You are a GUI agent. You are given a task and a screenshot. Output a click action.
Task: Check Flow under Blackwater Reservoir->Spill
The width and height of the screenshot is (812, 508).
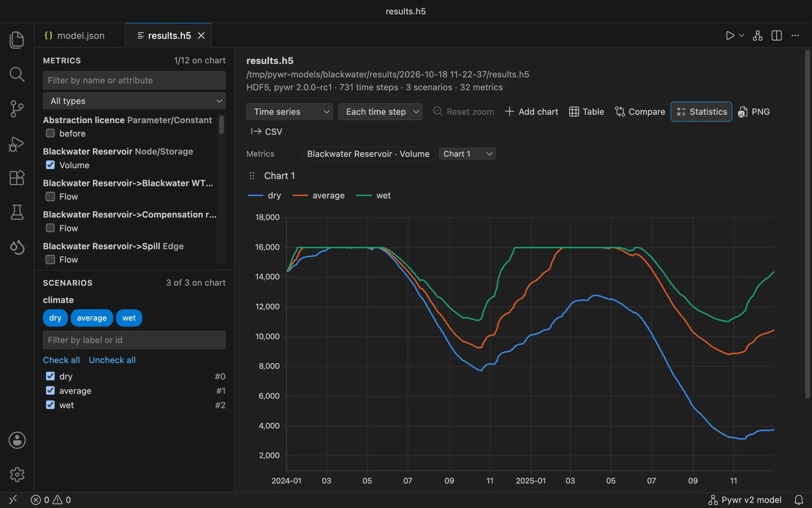(50, 260)
